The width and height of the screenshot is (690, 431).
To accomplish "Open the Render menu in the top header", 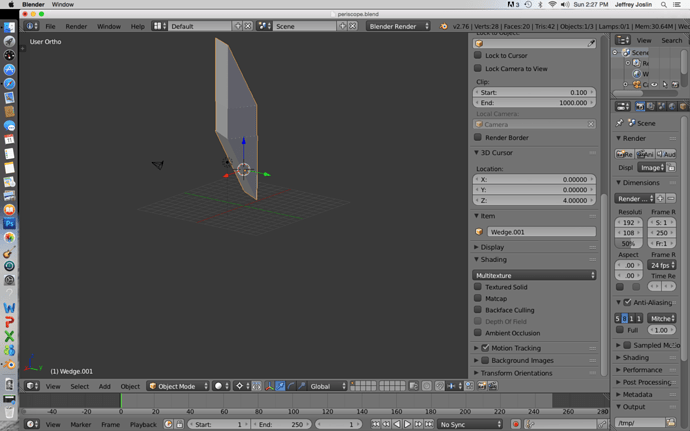I will 76,26.
